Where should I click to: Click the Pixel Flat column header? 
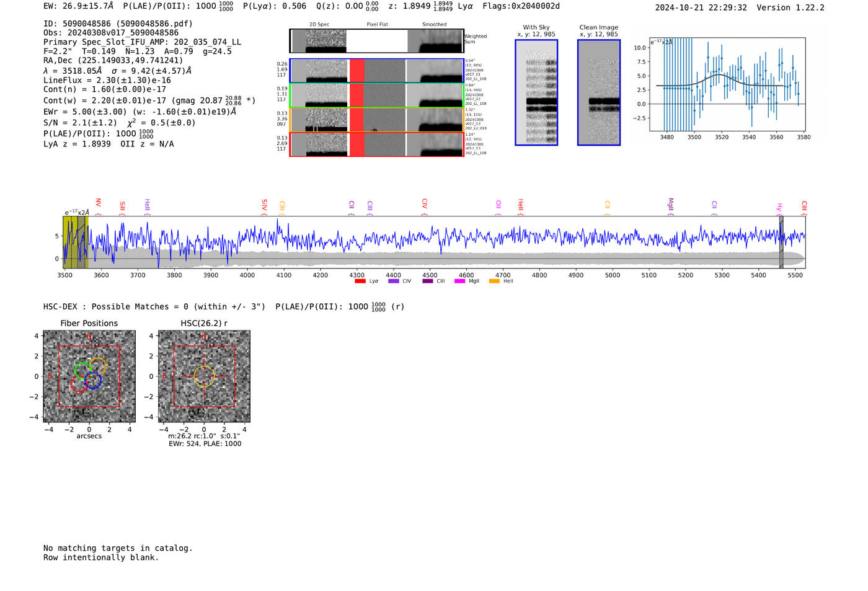pyautogui.click(x=377, y=25)
